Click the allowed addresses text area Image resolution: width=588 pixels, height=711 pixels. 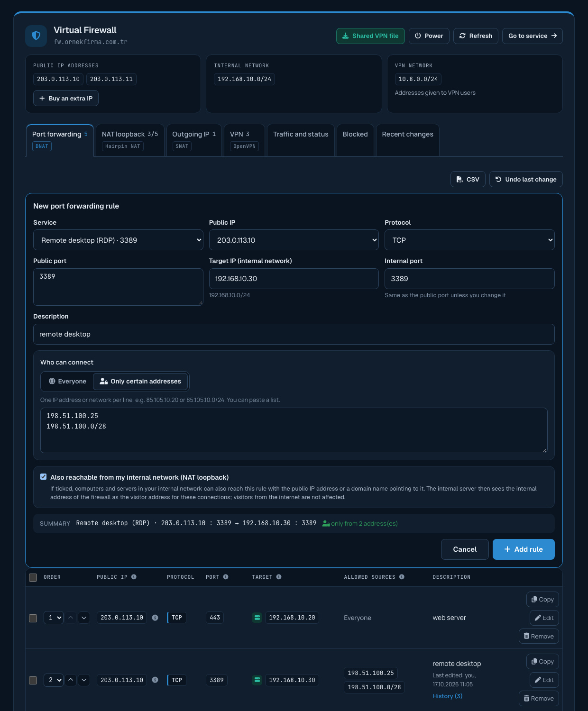(294, 430)
